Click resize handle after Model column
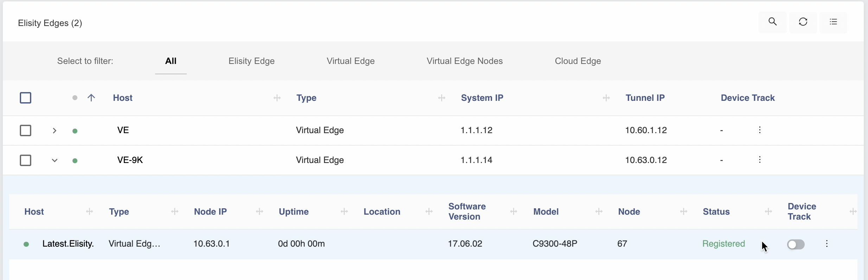 (599, 211)
